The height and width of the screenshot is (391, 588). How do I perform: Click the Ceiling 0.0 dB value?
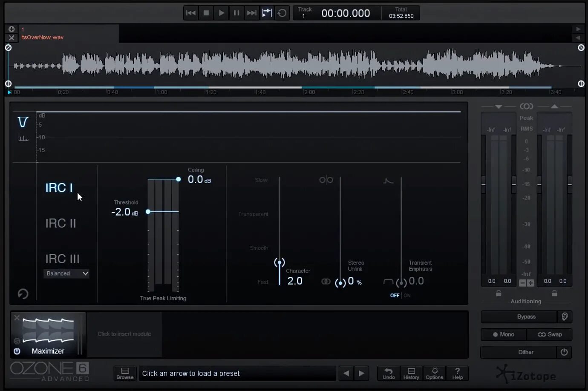pos(199,180)
